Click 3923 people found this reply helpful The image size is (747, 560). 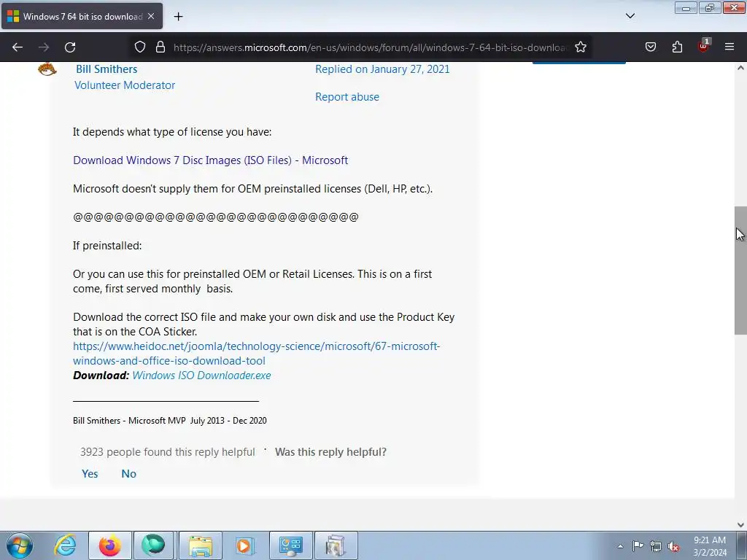pos(168,452)
